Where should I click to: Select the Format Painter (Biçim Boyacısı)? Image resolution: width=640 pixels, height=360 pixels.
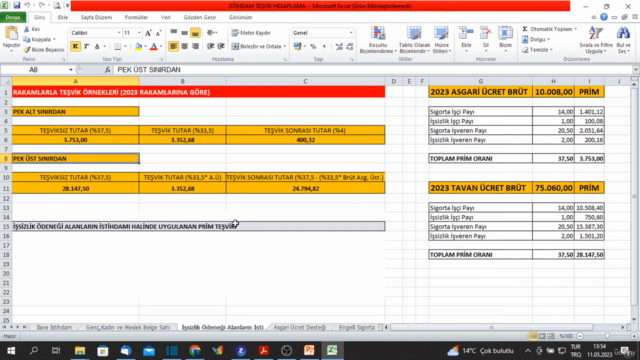point(43,49)
